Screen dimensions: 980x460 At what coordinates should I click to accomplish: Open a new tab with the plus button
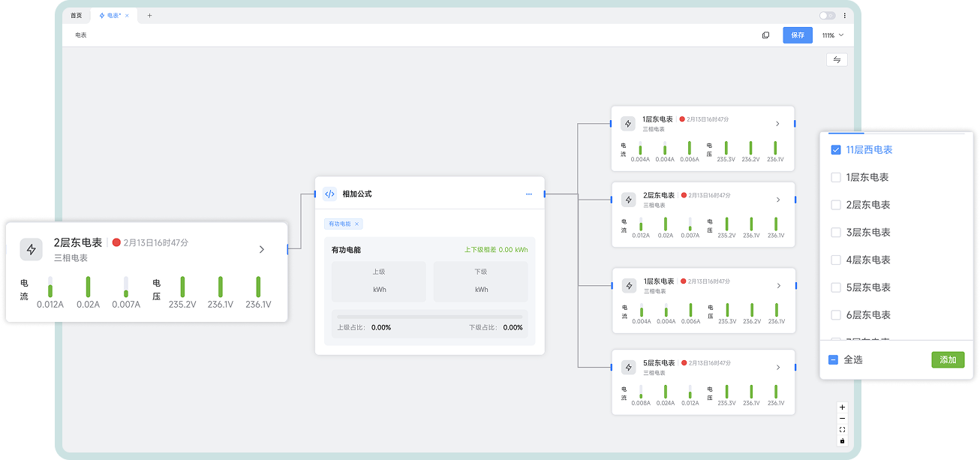[149, 15]
